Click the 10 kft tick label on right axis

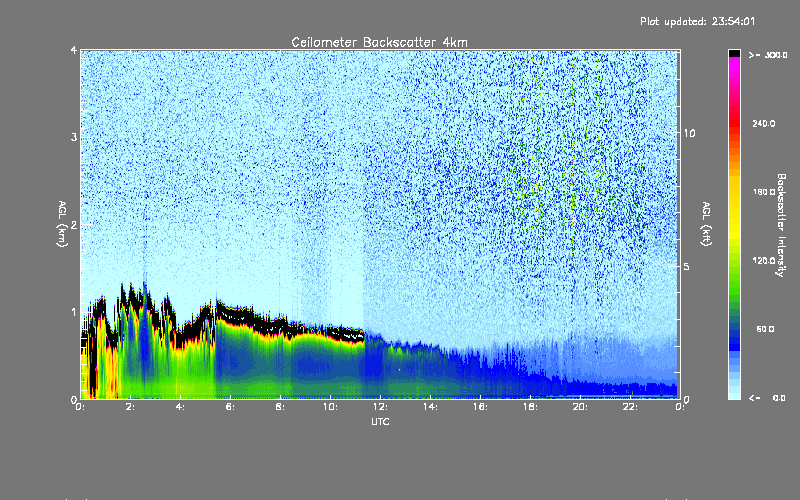[689, 134]
